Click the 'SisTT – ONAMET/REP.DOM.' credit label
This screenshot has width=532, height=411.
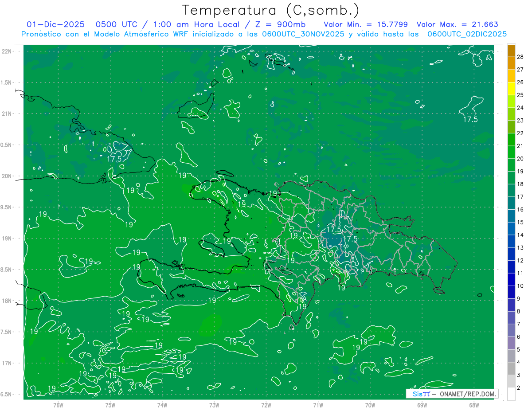[452, 394]
